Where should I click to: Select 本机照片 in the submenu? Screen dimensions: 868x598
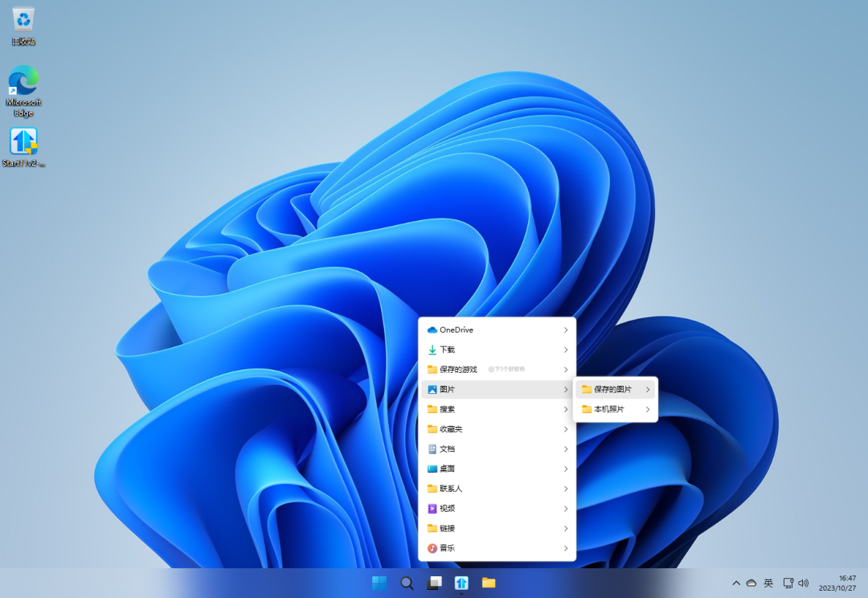coord(608,409)
